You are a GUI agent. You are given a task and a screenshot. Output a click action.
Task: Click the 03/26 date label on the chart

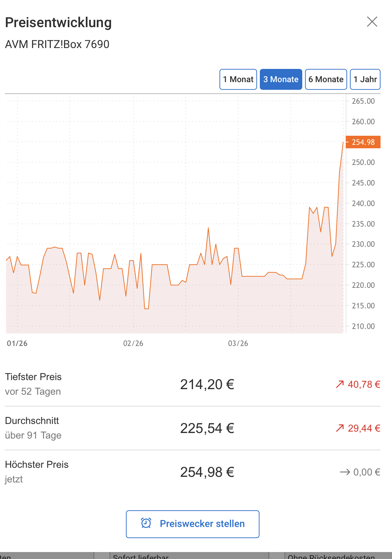point(238,344)
